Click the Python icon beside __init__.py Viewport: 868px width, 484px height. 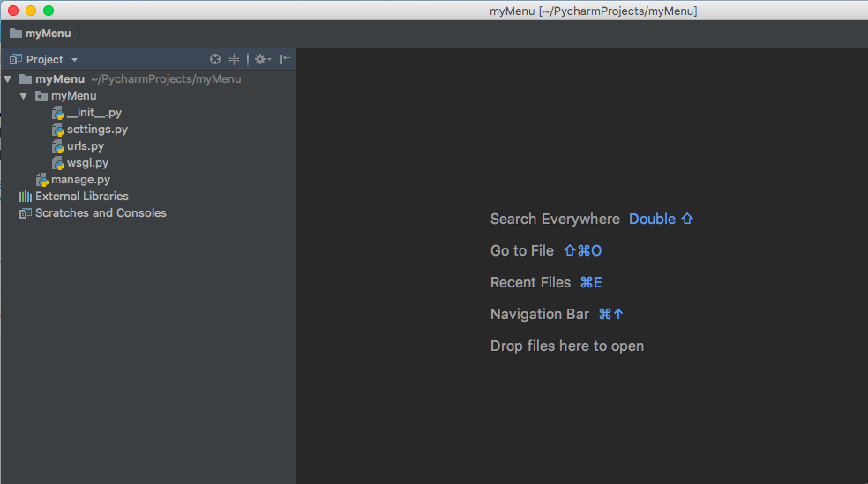click(58, 113)
